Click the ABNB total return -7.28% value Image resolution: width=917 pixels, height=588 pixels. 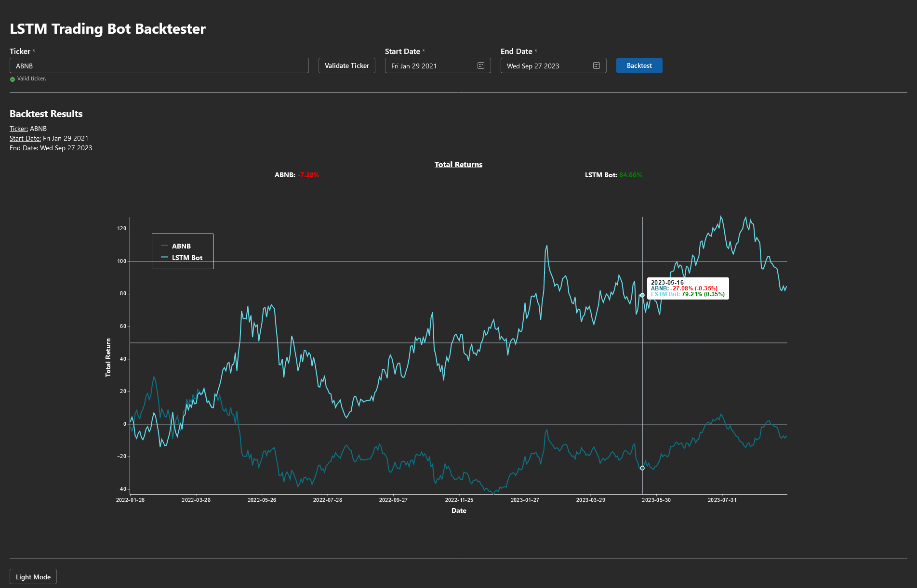[x=308, y=175]
